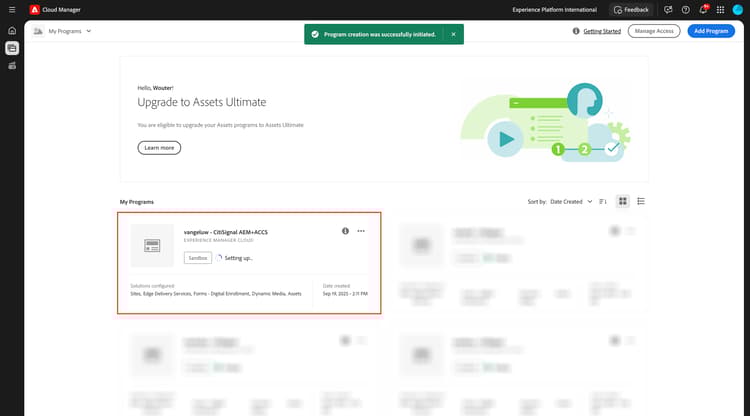This screenshot has width=750, height=416.
Task: Open the Getting Started link
Action: click(602, 31)
